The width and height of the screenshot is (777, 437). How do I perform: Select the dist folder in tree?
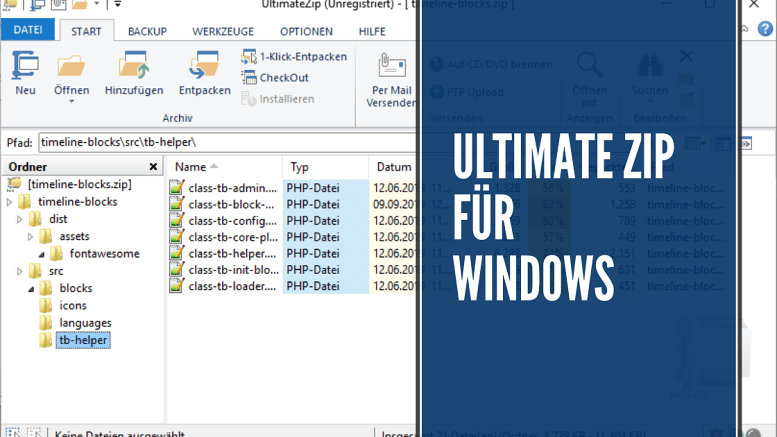click(58, 219)
